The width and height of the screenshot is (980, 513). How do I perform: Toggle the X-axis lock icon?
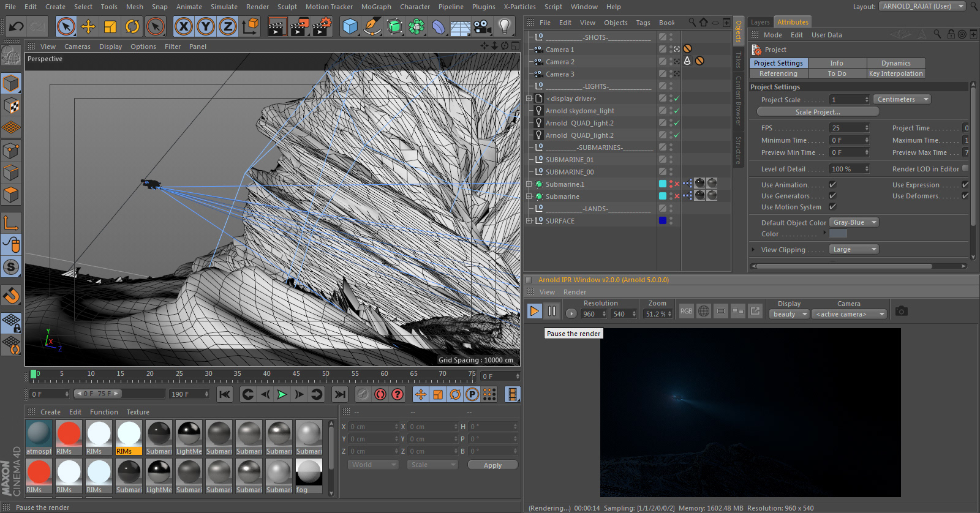[x=183, y=26]
